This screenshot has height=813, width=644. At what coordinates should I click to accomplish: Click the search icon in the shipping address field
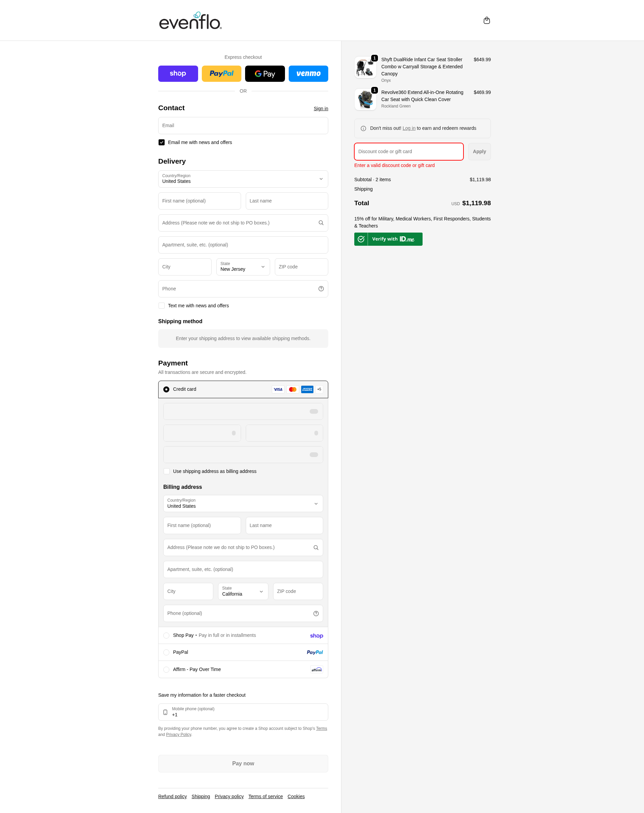(x=321, y=222)
